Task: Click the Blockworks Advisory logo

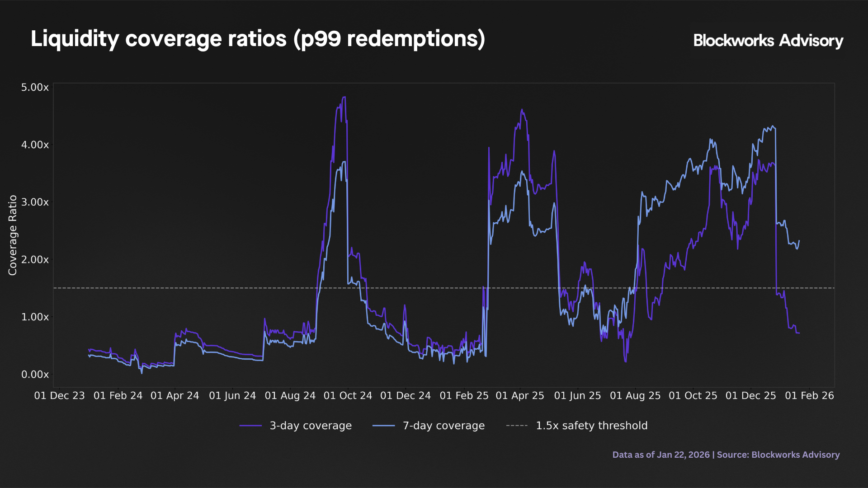Action: [x=768, y=41]
